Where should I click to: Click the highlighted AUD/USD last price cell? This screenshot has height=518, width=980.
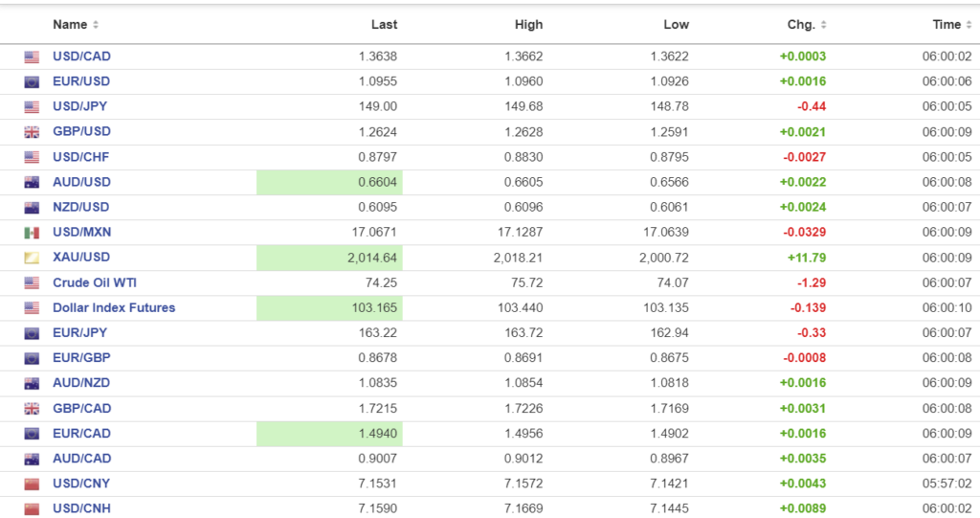point(329,182)
